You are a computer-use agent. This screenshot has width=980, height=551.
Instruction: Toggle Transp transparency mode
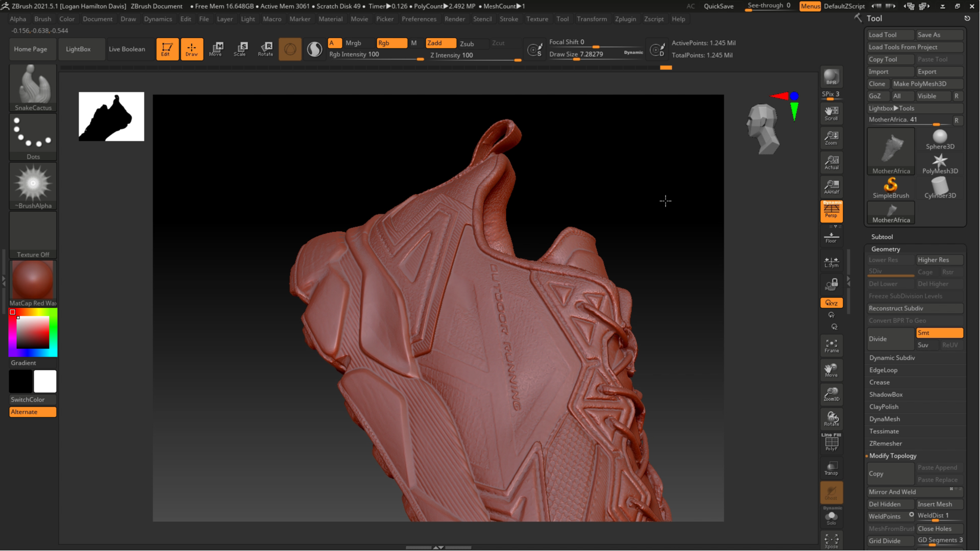click(831, 468)
